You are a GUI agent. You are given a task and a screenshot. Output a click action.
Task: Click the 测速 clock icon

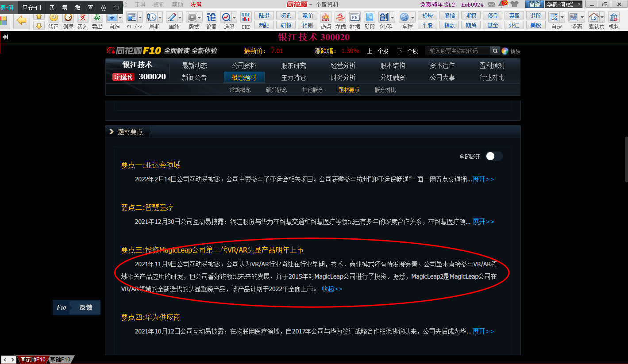pyautogui.click(x=68, y=18)
